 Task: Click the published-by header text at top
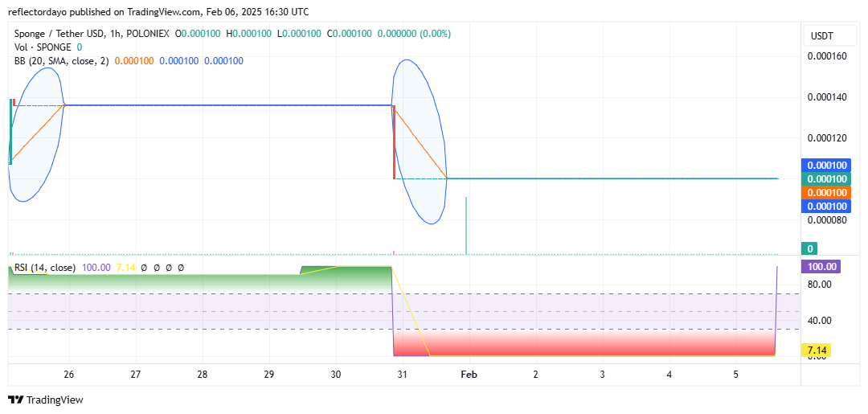click(x=158, y=11)
